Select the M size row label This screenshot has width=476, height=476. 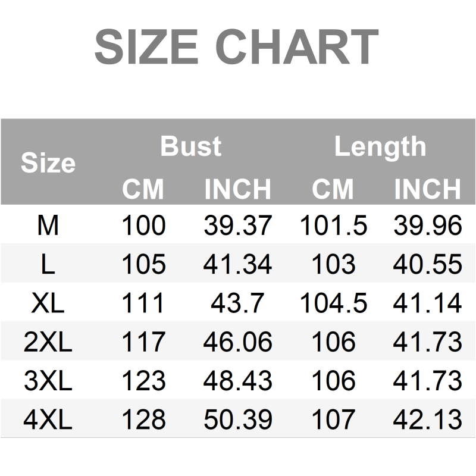coord(48,226)
